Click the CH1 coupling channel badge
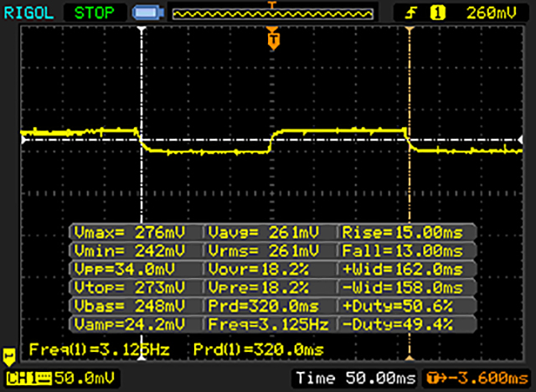The image size is (536, 392). (29, 379)
